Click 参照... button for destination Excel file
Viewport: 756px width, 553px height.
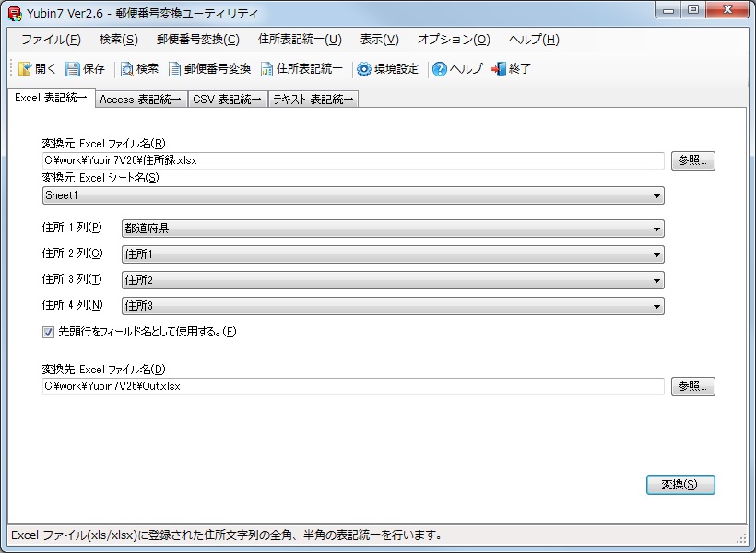click(692, 386)
